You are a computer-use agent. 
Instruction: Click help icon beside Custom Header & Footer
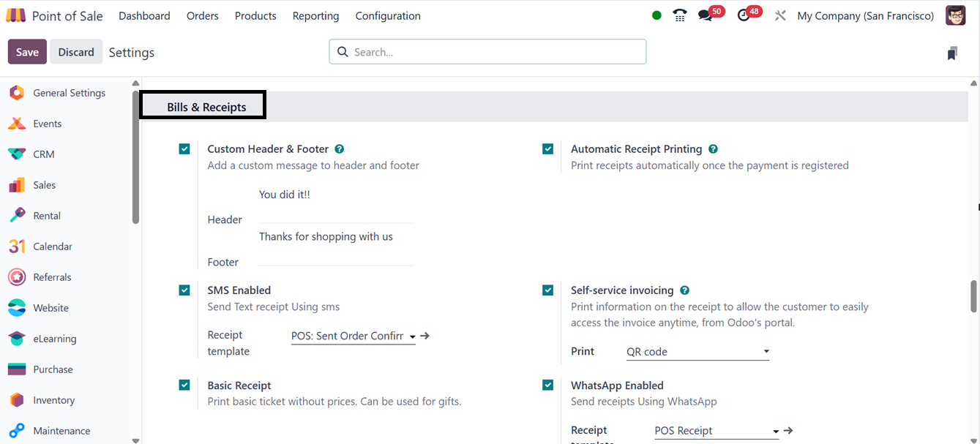click(x=340, y=149)
